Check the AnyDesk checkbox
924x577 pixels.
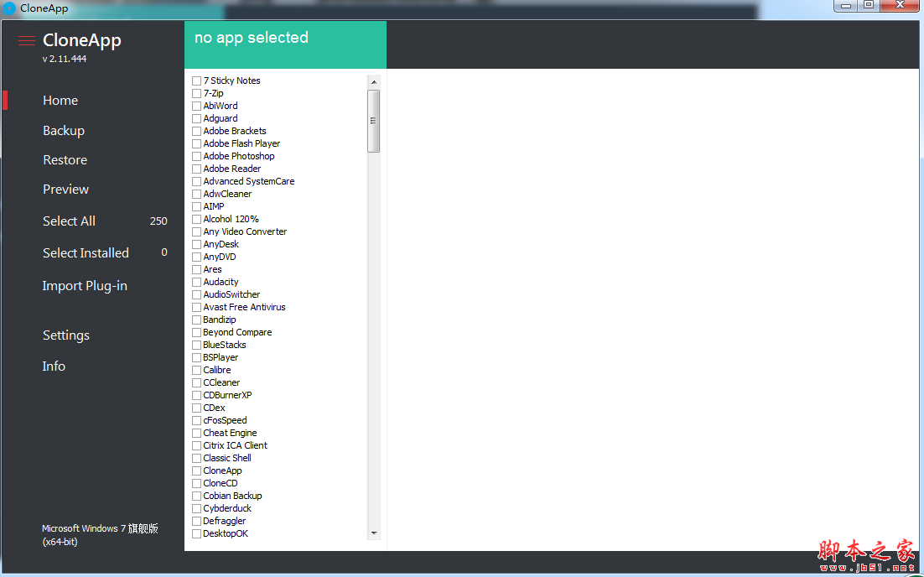197,244
